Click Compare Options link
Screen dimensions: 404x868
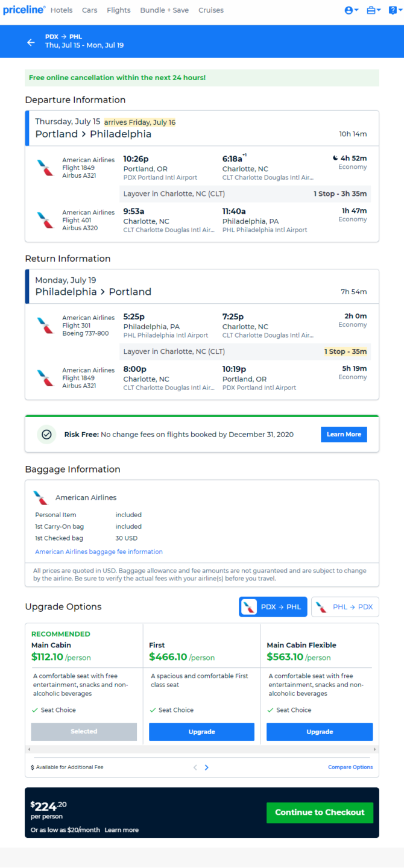point(350,767)
